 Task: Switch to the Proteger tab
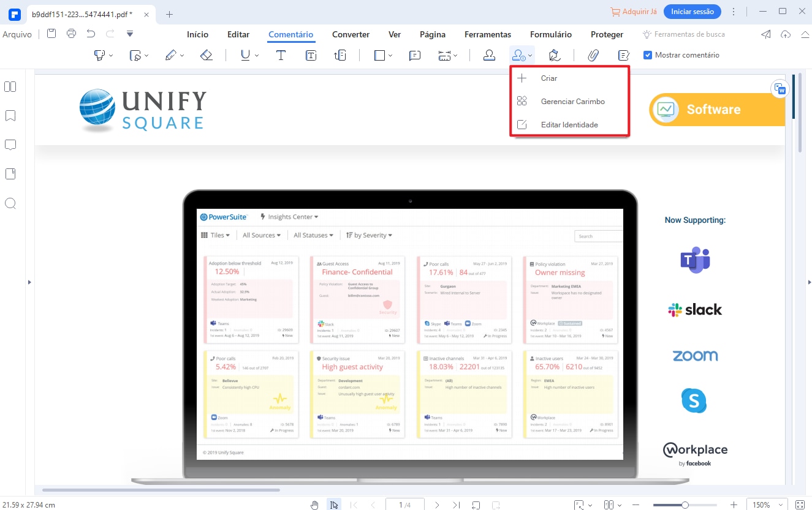(x=607, y=34)
